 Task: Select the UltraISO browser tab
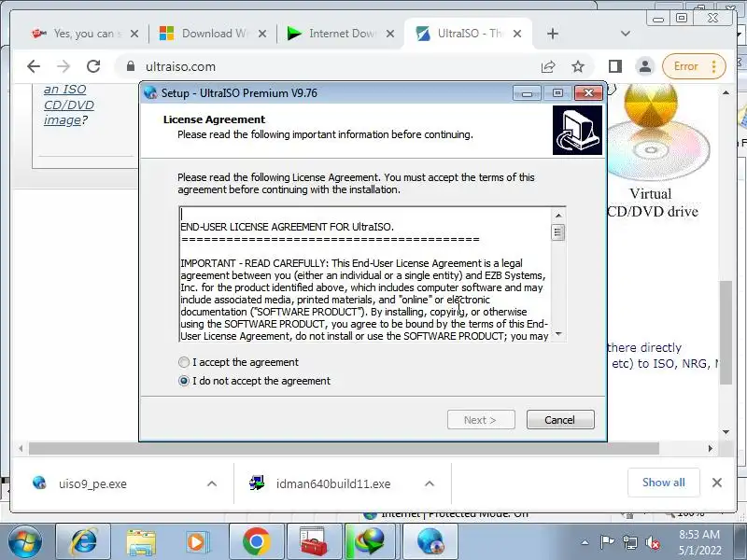(x=470, y=34)
